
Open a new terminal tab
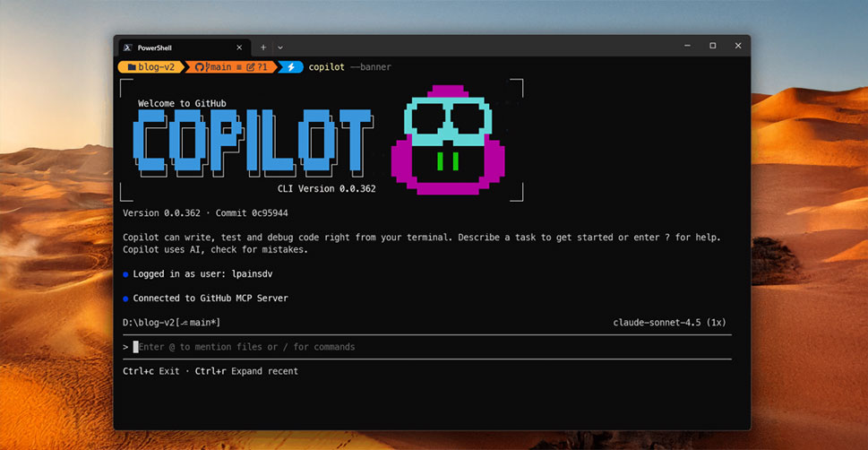[x=263, y=48]
